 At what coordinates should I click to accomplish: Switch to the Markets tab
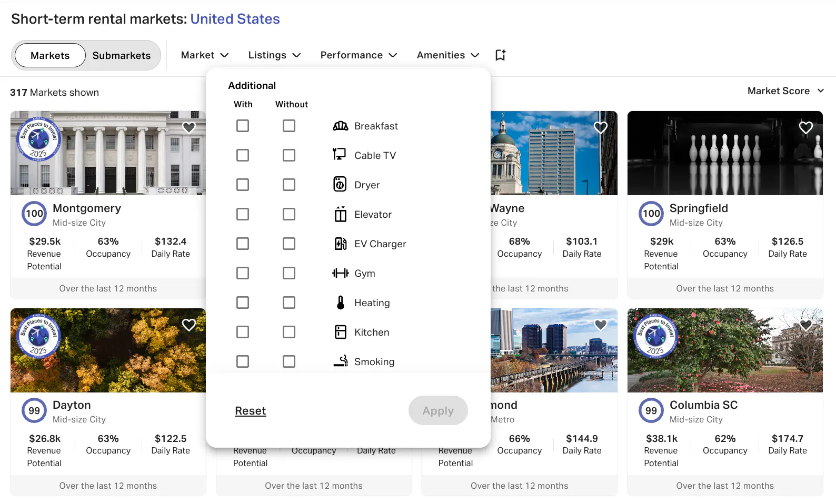tap(50, 55)
